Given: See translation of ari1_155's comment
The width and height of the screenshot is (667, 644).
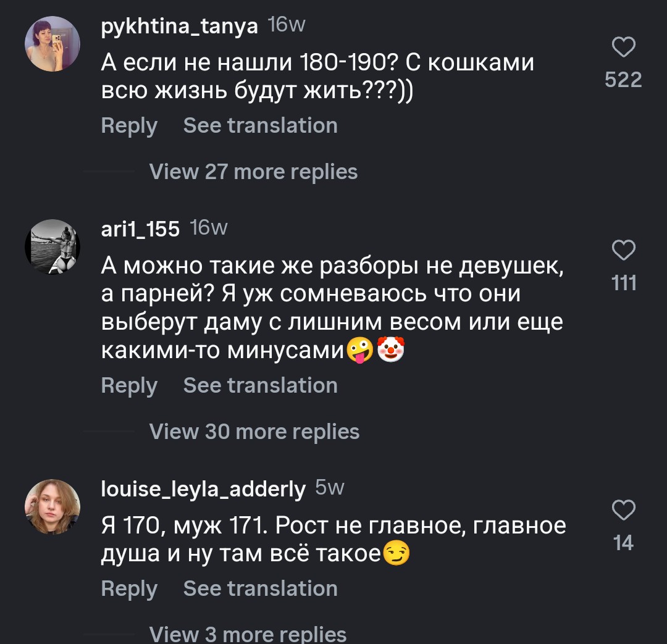Looking at the screenshot, I should 260,385.
